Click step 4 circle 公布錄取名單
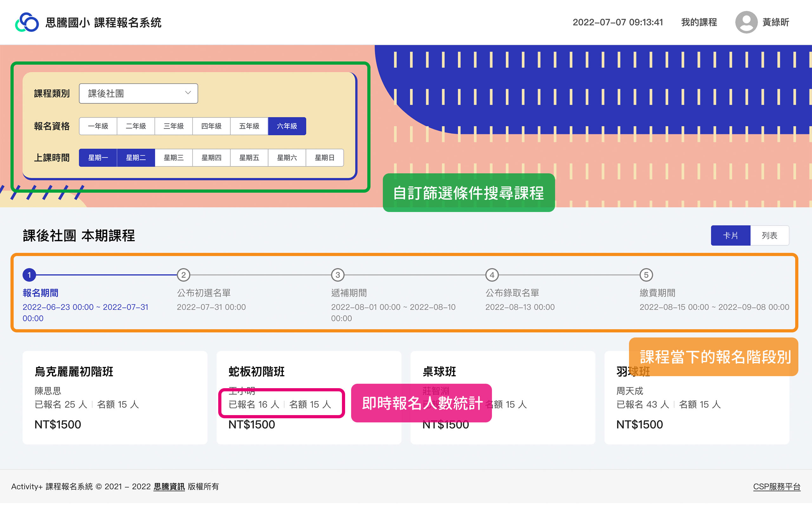The height and width of the screenshot is (507, 812). tap(492, 275)
